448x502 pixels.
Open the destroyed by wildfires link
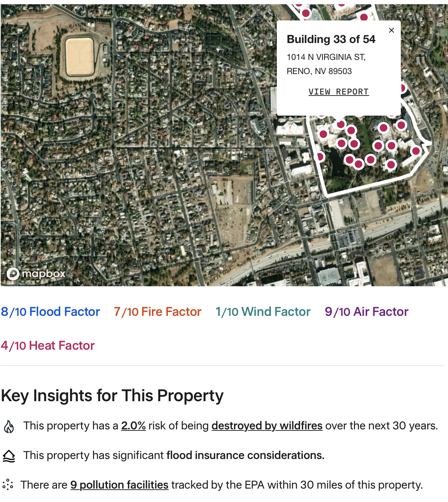(x=267, y=426)
